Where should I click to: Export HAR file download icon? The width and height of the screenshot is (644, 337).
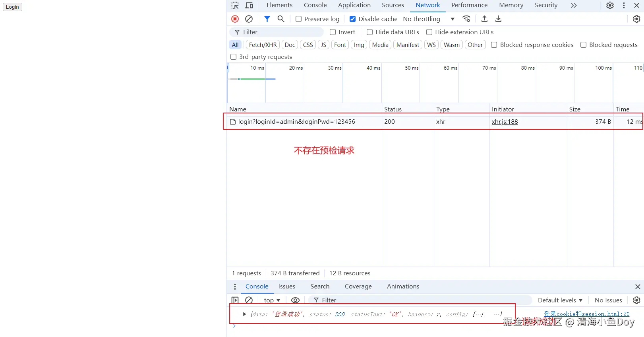[498, 19]
